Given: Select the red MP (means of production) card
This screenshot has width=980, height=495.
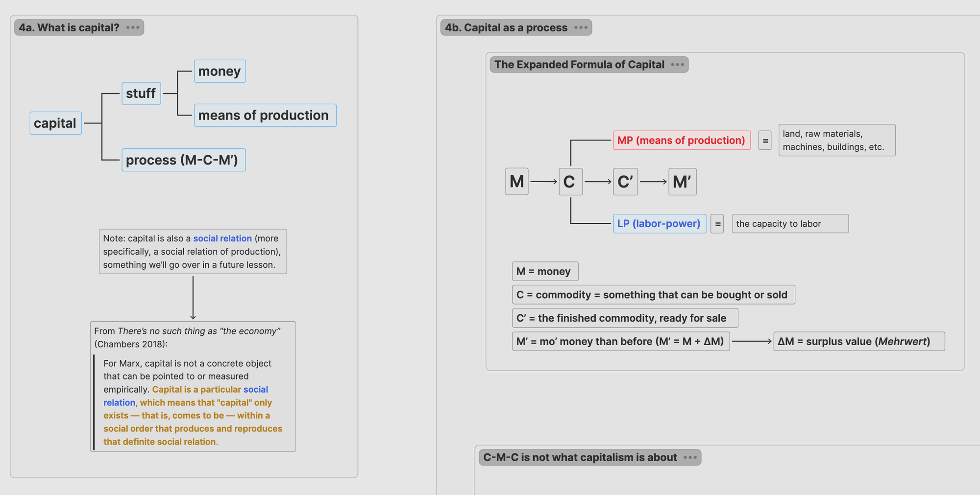Looking at the screenshot, I should tap(681, 141).
